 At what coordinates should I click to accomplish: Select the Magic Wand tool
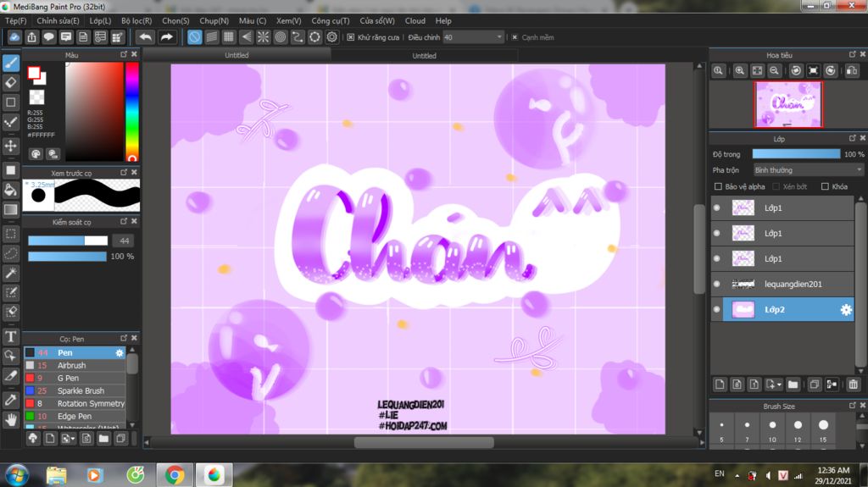(11, 273)
